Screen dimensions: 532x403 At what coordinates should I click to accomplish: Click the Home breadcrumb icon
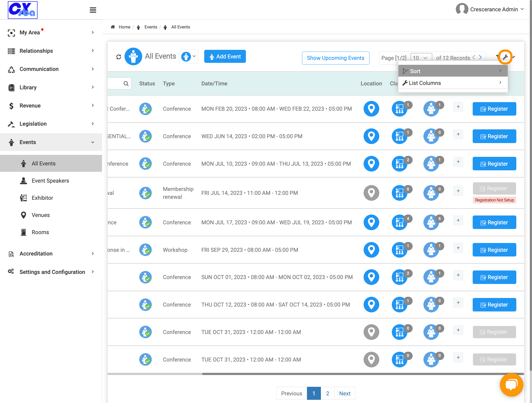coord(113,27)
